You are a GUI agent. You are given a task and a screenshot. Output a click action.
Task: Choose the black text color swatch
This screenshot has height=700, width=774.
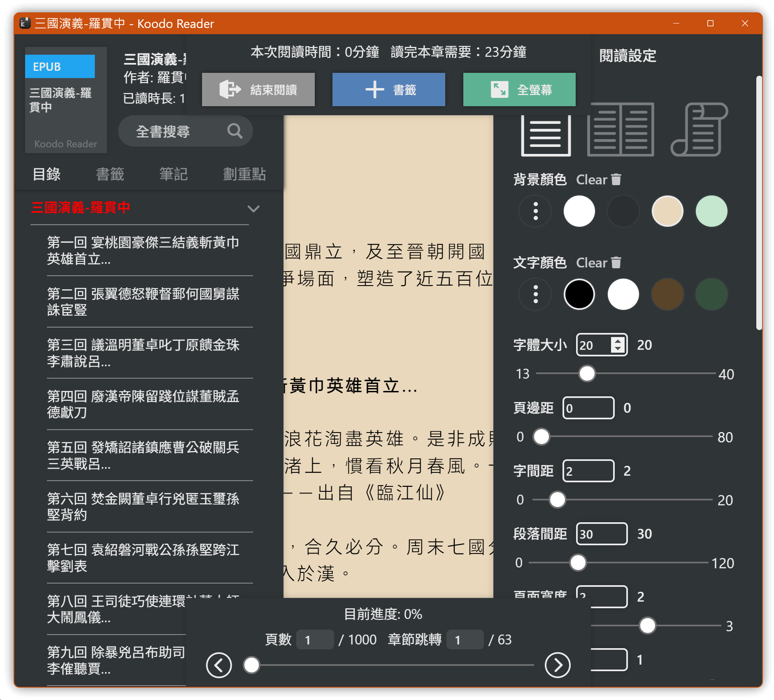[579, 294]
